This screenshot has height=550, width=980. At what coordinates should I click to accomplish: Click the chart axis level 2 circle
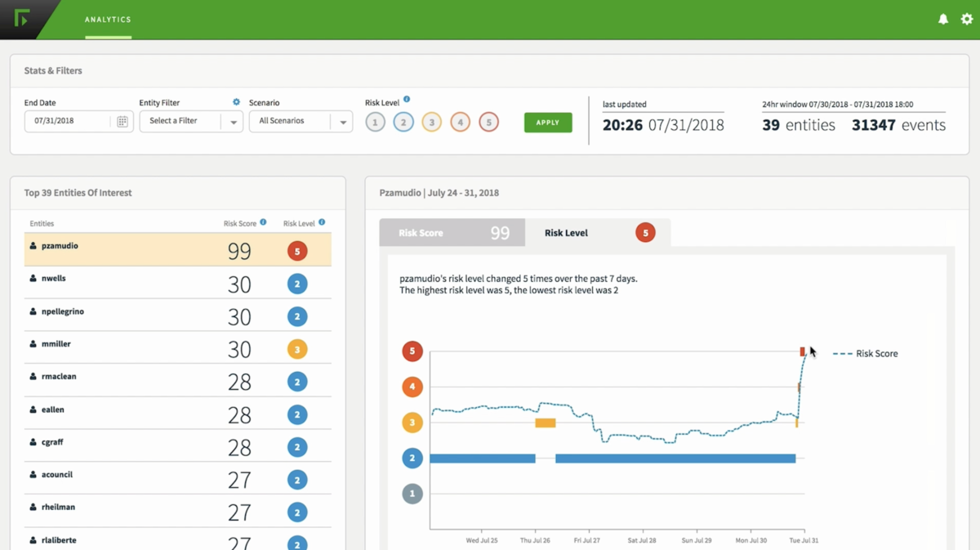pyautogui.click(x=412, y=458)
